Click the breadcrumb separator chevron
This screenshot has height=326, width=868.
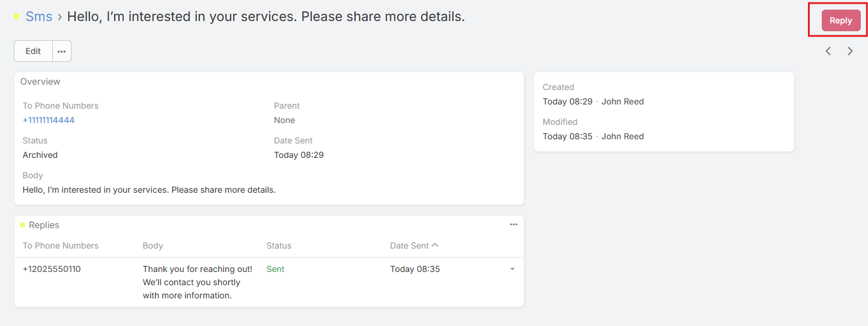click(59, 17)
